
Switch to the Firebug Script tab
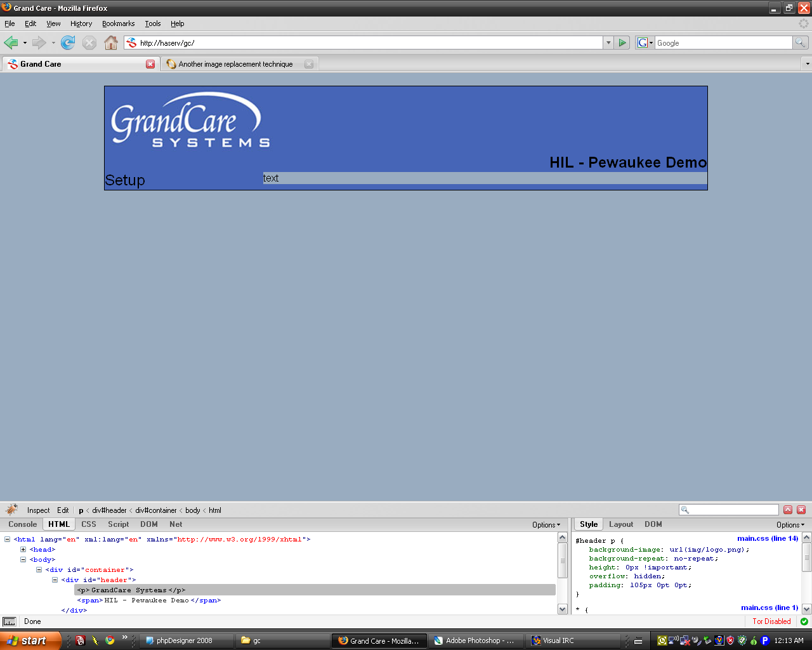tap(119, 524)
